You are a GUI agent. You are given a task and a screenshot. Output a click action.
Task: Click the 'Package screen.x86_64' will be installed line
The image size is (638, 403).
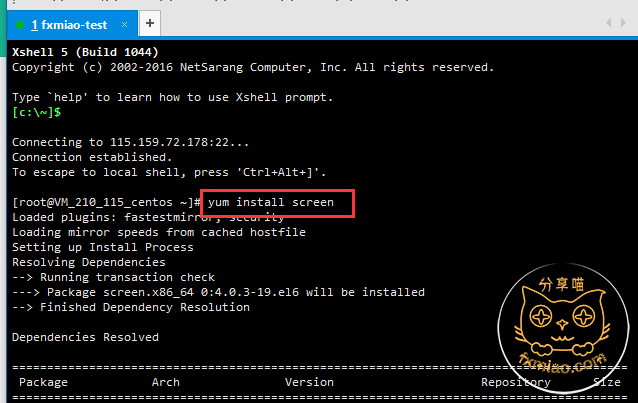(218, 292)
